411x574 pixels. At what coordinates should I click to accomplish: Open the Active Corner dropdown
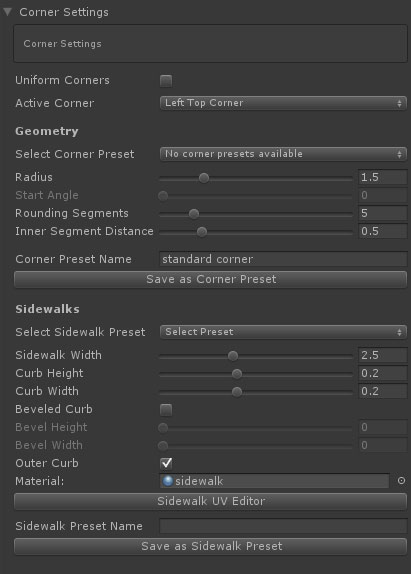(x=283, y=103)
